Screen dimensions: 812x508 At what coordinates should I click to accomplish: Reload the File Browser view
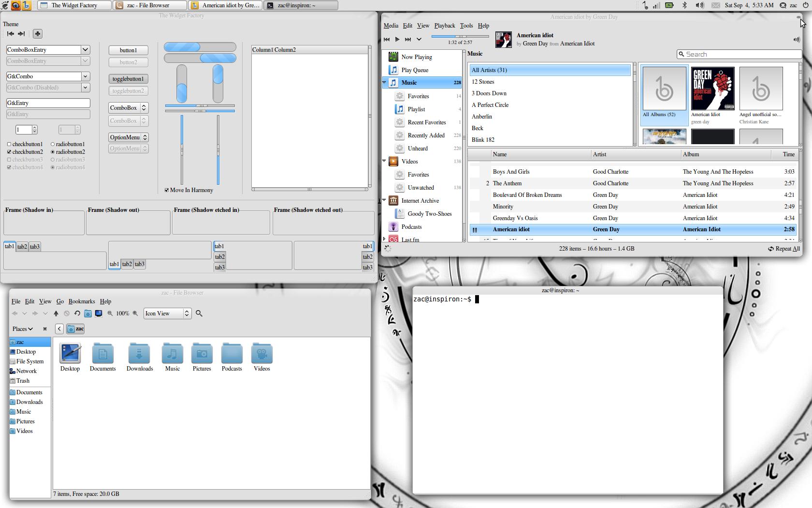tap(77, 314)
